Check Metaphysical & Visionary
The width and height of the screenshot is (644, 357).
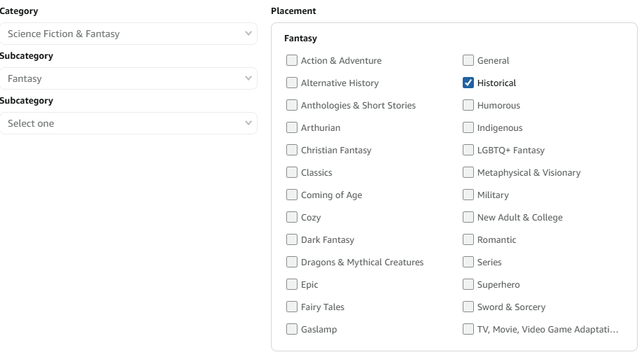(468, 172)
